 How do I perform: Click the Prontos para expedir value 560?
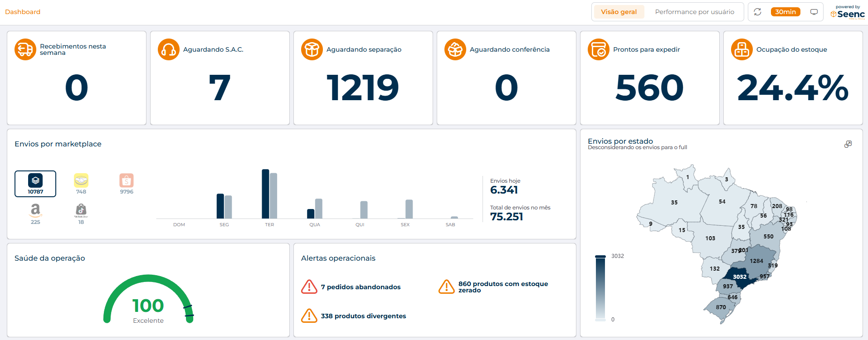[x=649, y=87]
